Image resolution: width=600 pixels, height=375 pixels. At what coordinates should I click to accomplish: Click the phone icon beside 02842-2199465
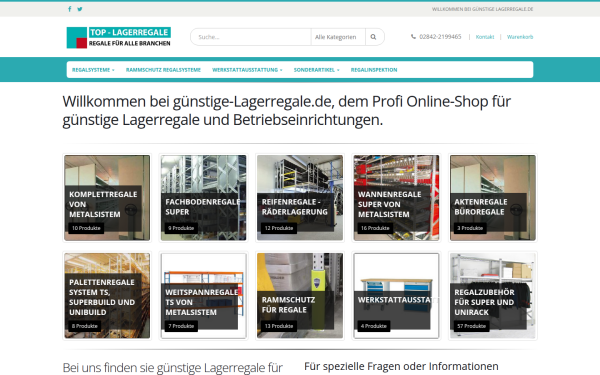413,37
